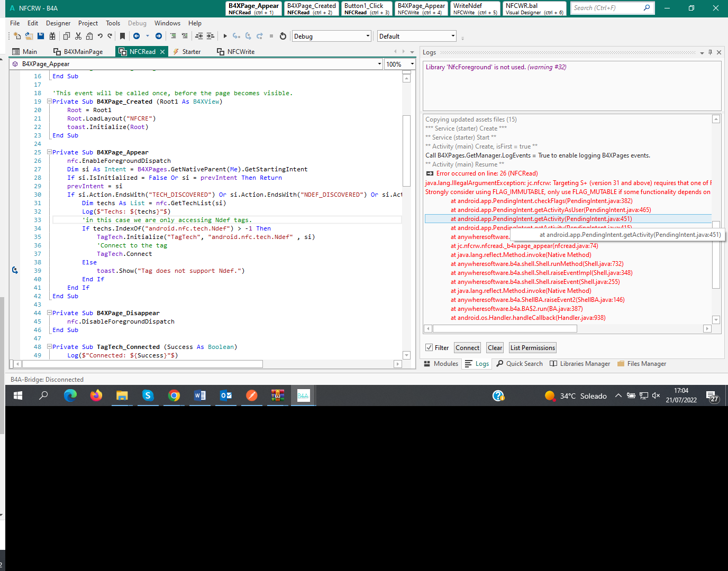Click the Clear button in Logs
The height and width of the screenshot is (571, 728).
(495, 347)
